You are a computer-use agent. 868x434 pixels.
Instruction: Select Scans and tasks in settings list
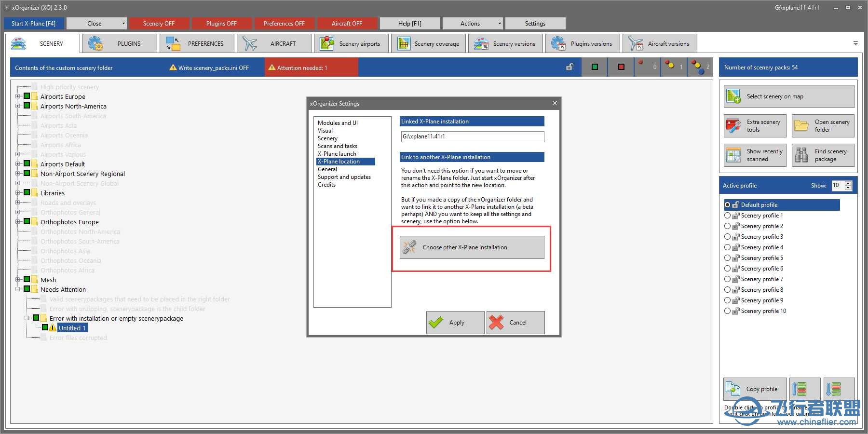pyautogui.click(x=338, y=146)
